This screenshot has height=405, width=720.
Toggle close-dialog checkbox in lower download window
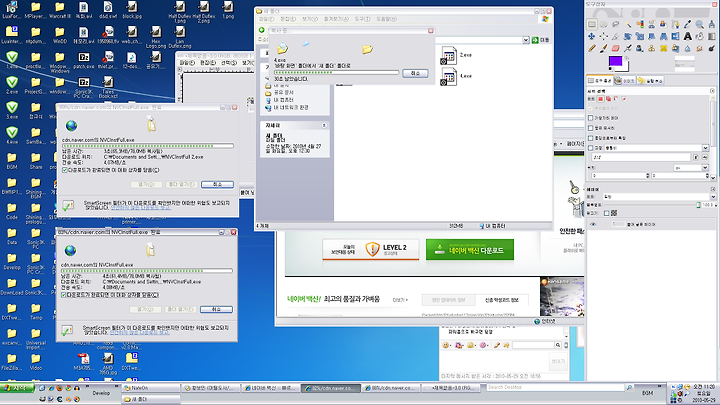tap(64, 295)
